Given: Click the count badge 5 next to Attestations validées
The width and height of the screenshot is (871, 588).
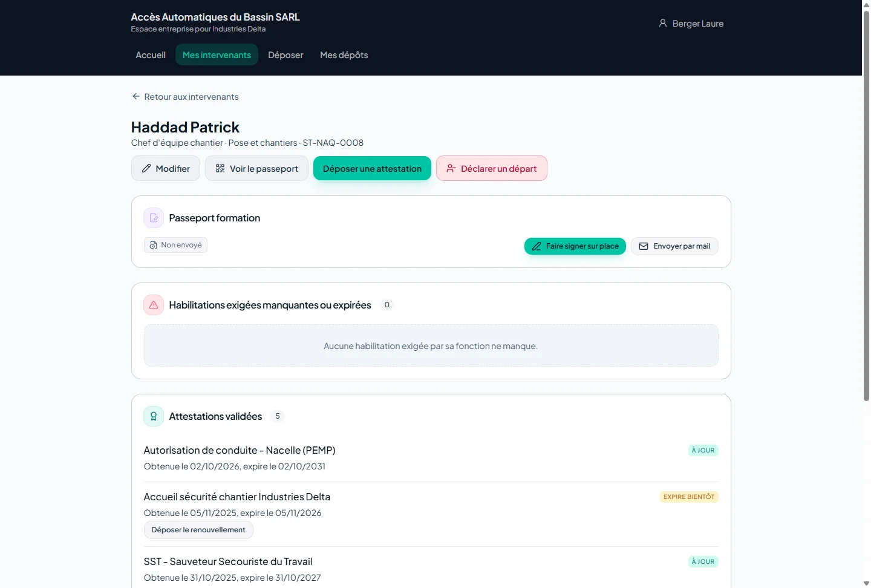Looking at the screenshot, I should pyautogui.click(x=278, y=416).
